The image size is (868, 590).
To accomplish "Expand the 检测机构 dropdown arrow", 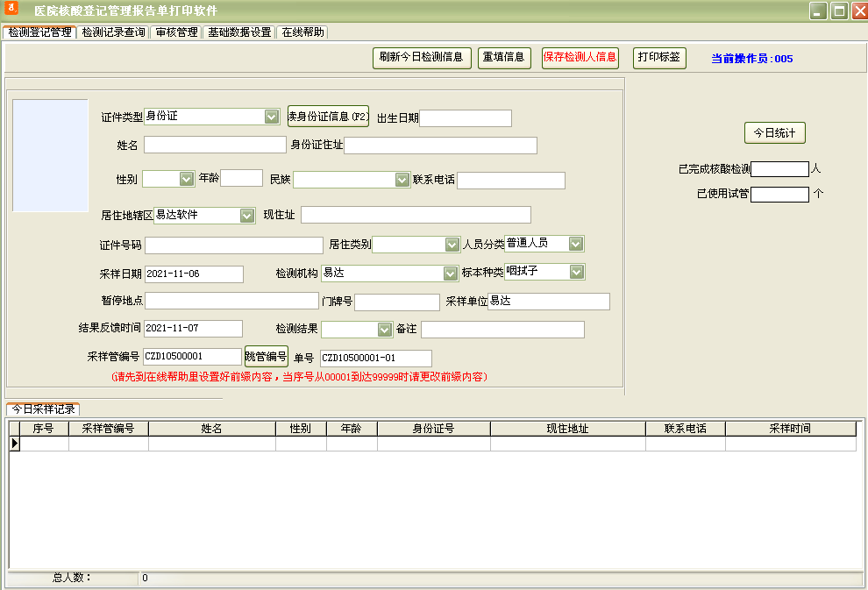I will pyautogui.click(x=450, y=274).
